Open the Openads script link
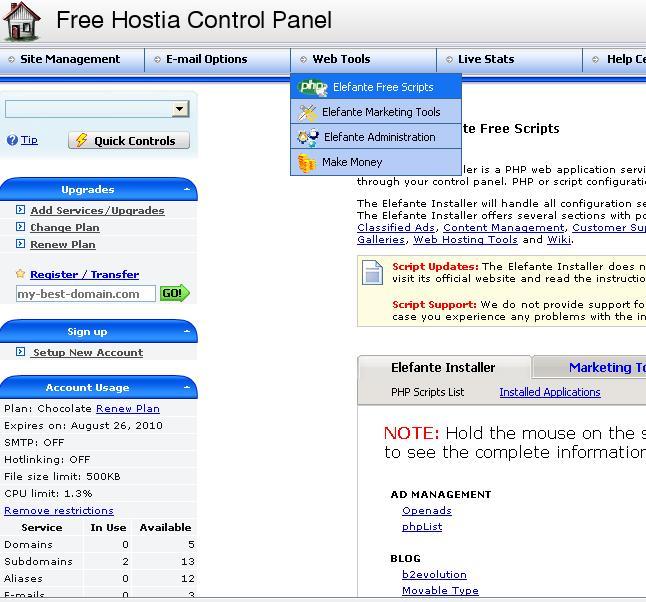646x602 pixels. [x=427, y=511]
